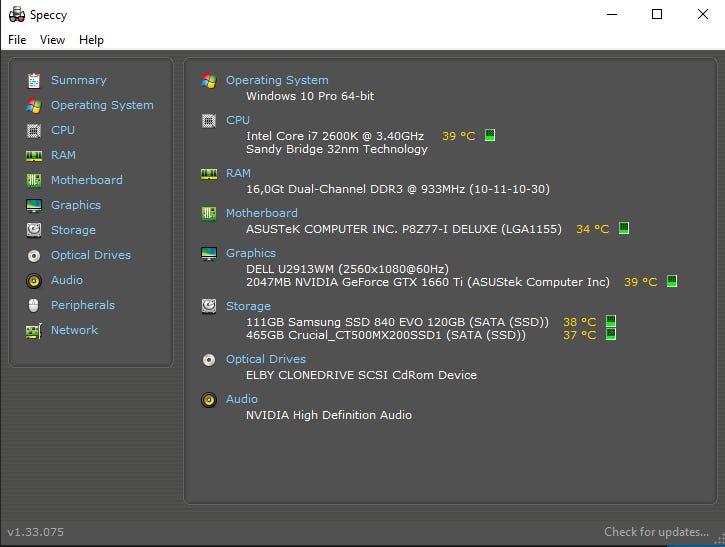Click the Windows flag icon in sidebar
The height and width of the screenshot is (547, 725).
(34, 105)
